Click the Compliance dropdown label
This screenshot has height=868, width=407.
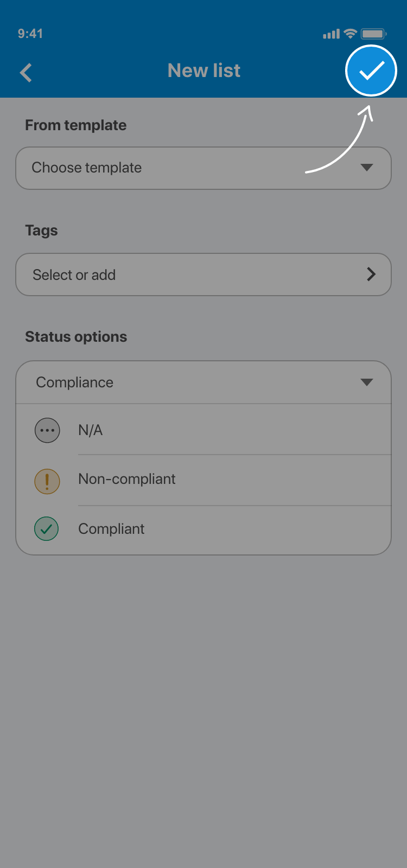pos(75,382)
